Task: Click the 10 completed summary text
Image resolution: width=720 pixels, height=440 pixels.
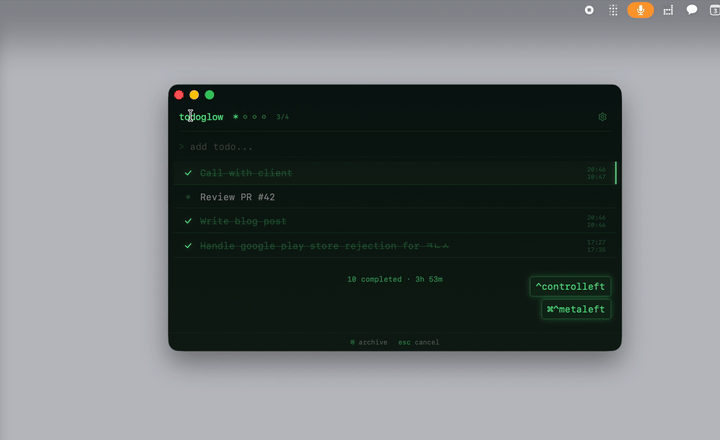Action: [x=394, y=279]
